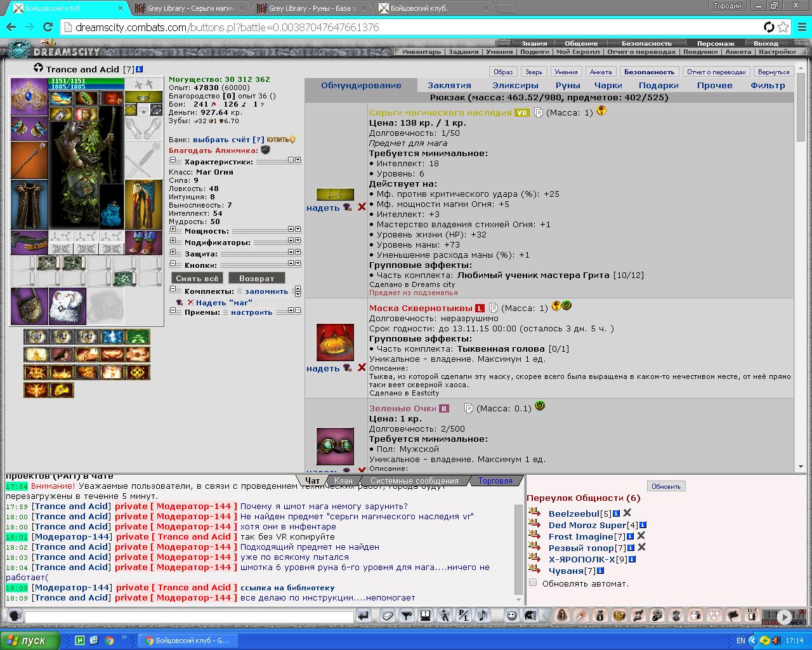Click the eraser clear-chat icon
Image resolution: width=812 pixels, height=650 pixels.
(x=388, y=615)
